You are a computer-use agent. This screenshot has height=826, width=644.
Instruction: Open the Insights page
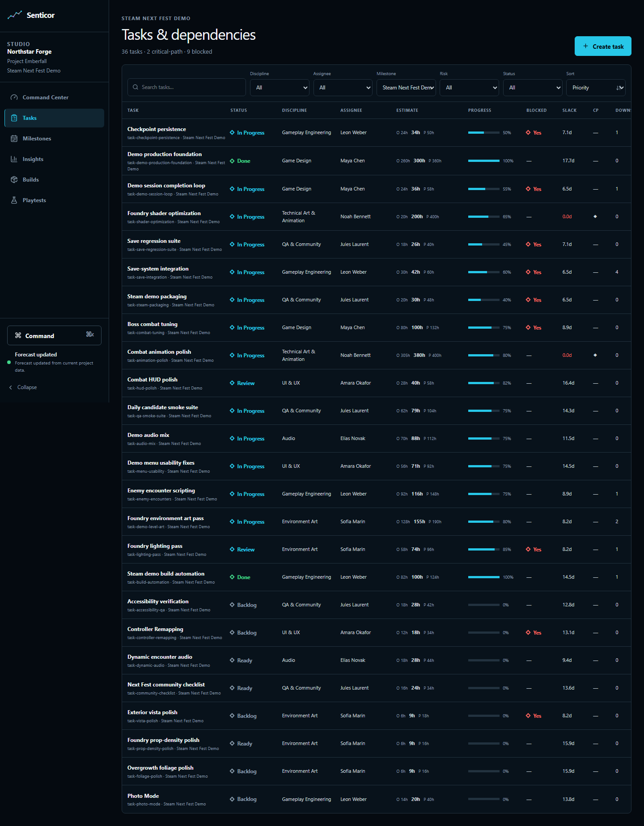[x=54, y=159]
